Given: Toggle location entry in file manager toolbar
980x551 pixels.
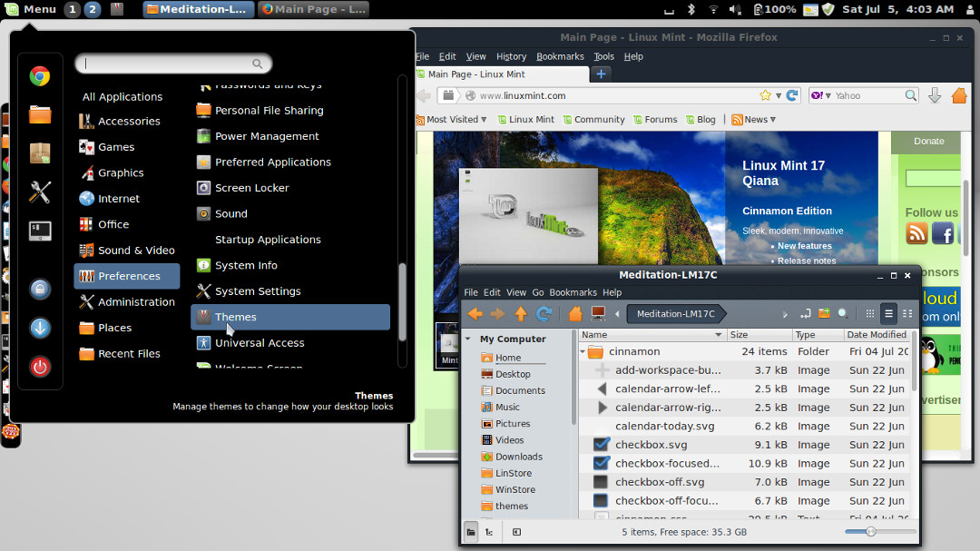Looking at the screenshot, I should tap(806, 314).
